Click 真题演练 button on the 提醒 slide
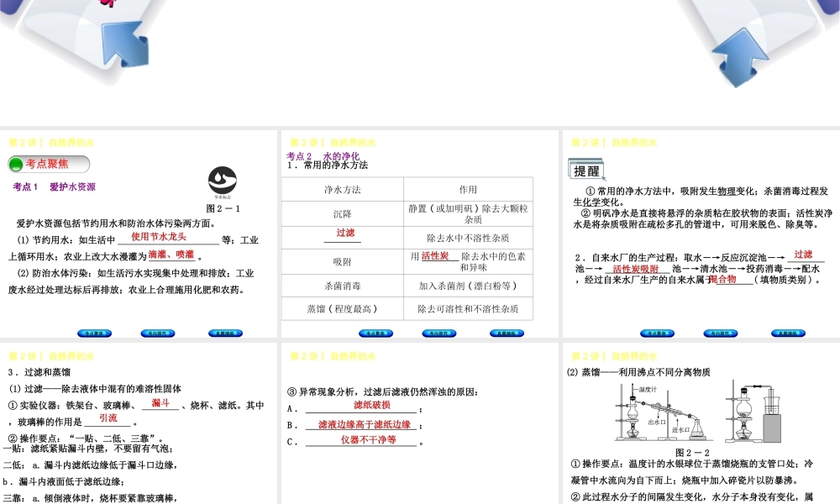Image resolution: width=840 pixels, height=504 pixels. coord(788,333)
